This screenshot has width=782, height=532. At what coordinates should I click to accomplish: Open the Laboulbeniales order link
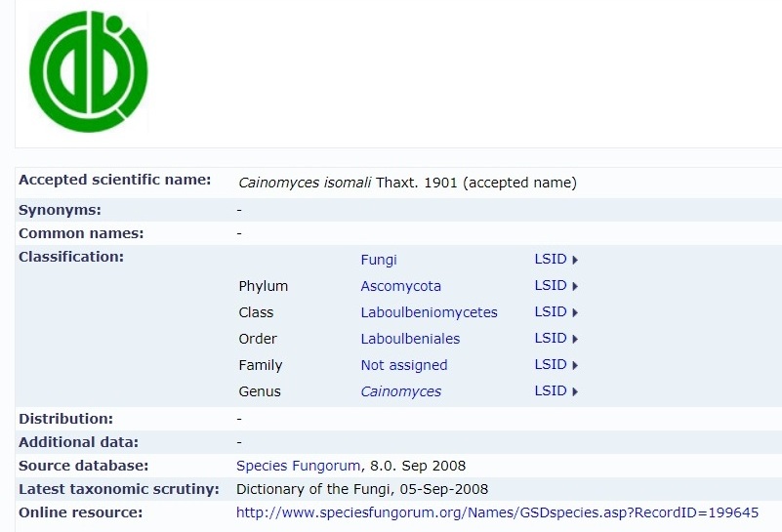click(410, 339)
